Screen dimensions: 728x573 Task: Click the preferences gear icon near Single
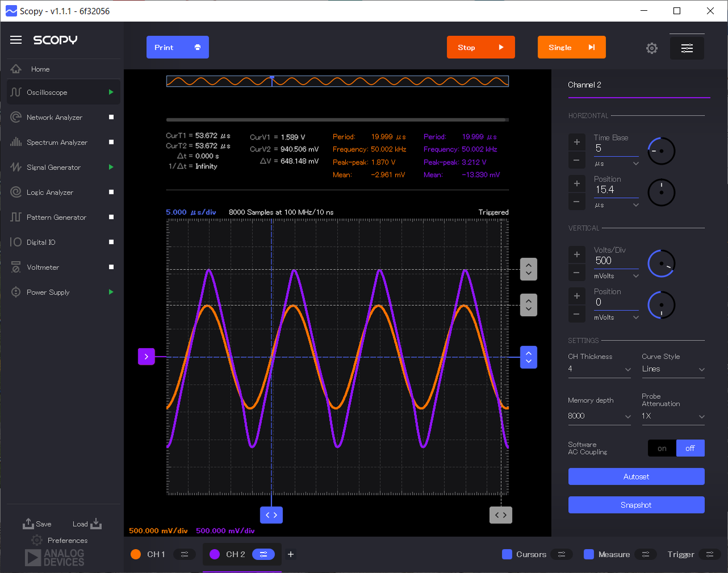click(652, 48)
